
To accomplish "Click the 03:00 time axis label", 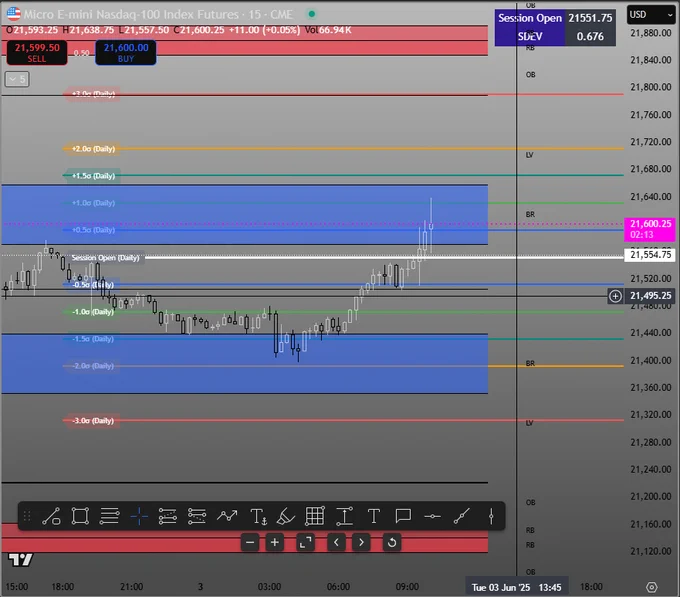I will [269, 587].
